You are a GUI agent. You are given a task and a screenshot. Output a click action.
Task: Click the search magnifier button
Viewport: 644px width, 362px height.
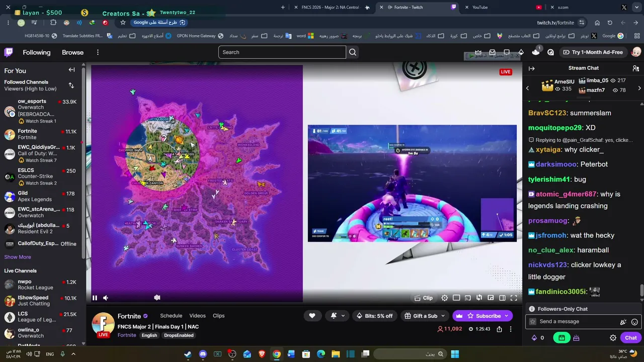click(x=353, y=52)
